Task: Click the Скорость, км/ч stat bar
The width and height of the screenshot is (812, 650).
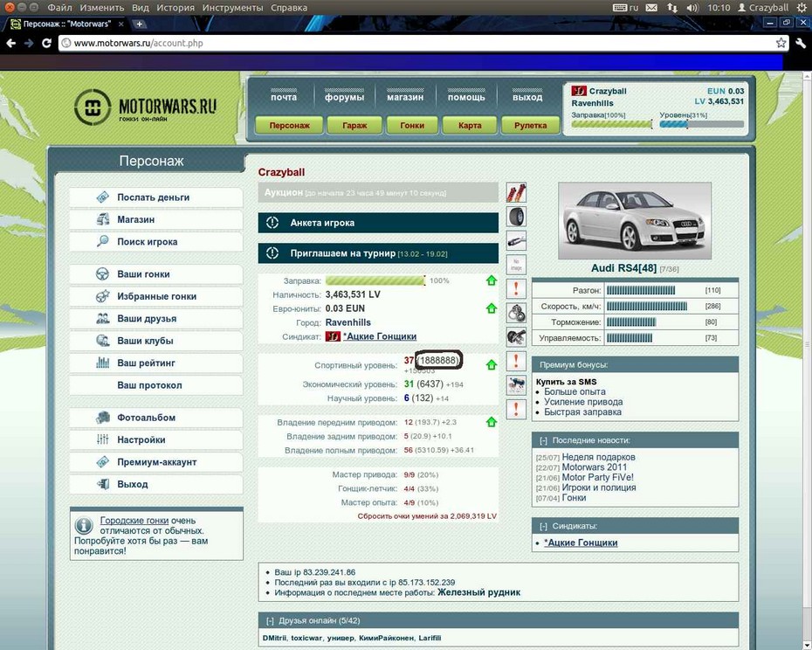Action: coord(647,307)
